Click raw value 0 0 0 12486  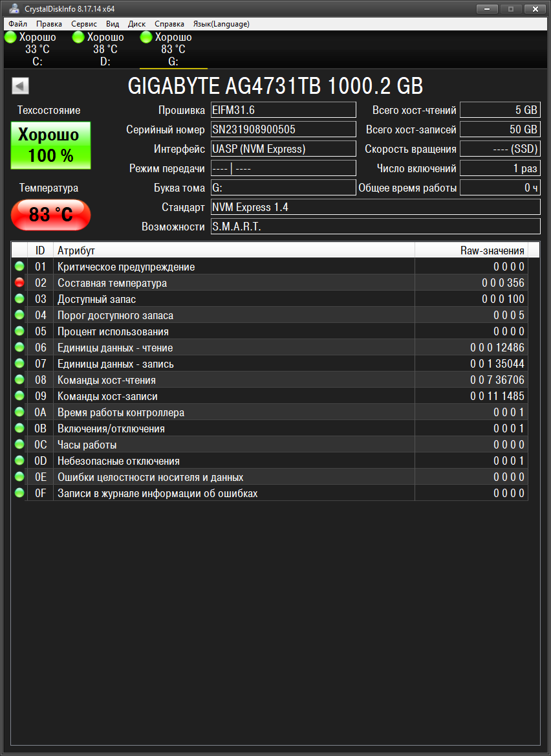497,348
